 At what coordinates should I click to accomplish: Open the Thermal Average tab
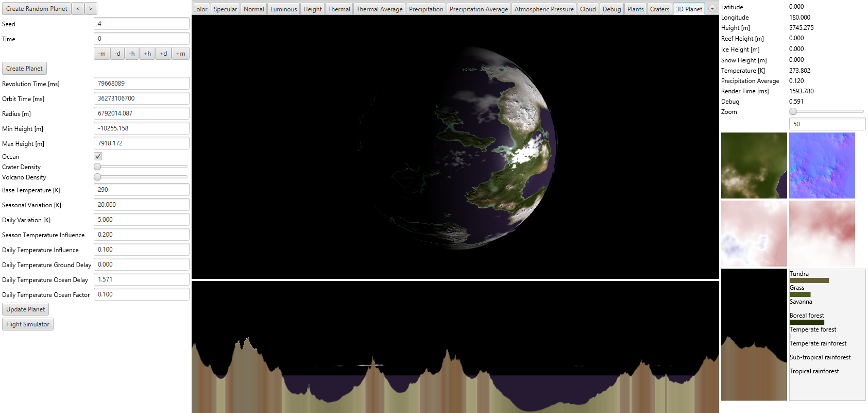click(380, 9)
